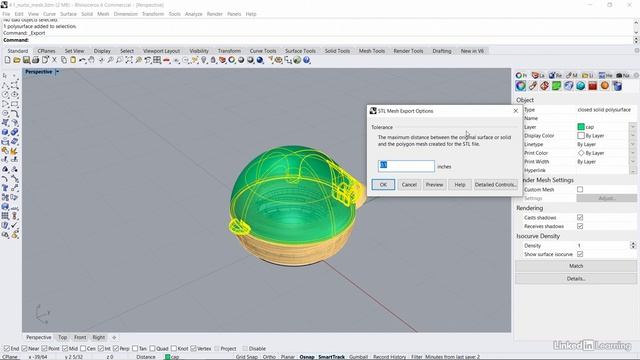Click the Help button in export dialog
The height and width of the screenshot is (360, 640).
[x=460, y=184]
